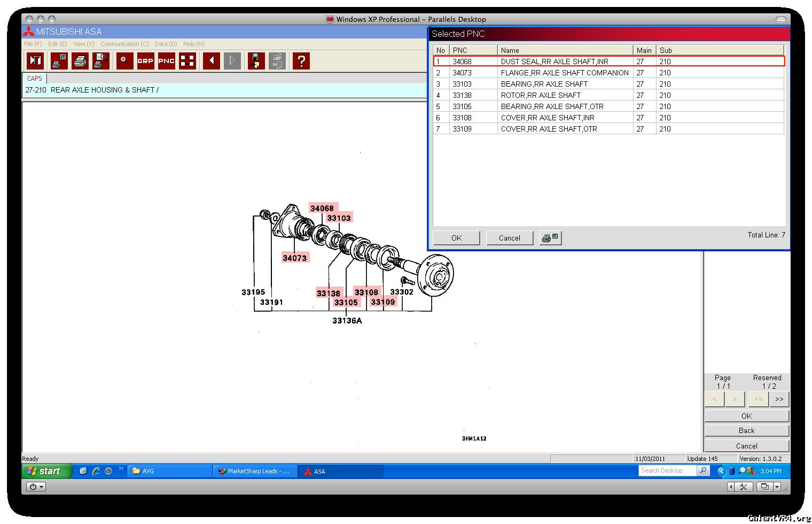Expand the quick launch chevron
The width and height of the screenshot is (812, 524).
click(121, 469)
